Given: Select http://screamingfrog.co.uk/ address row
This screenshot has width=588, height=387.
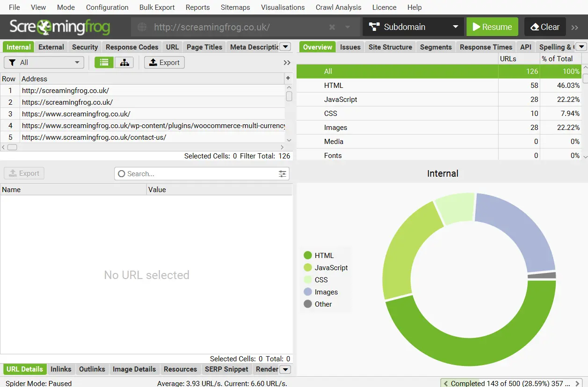Looking at the screenshot, I should 143,91.
